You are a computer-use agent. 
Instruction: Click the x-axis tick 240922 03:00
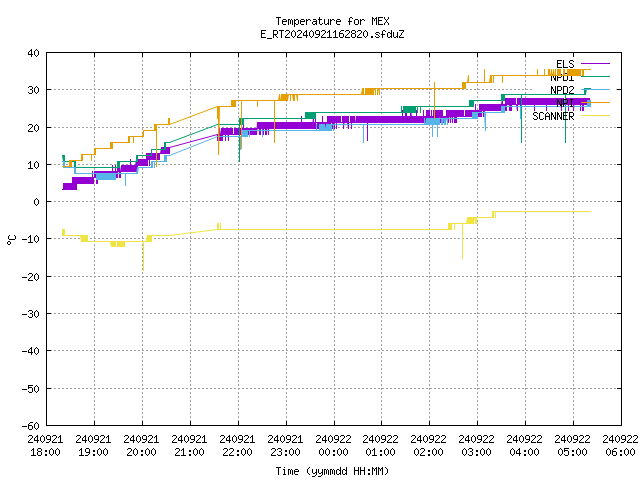(477, 446)
